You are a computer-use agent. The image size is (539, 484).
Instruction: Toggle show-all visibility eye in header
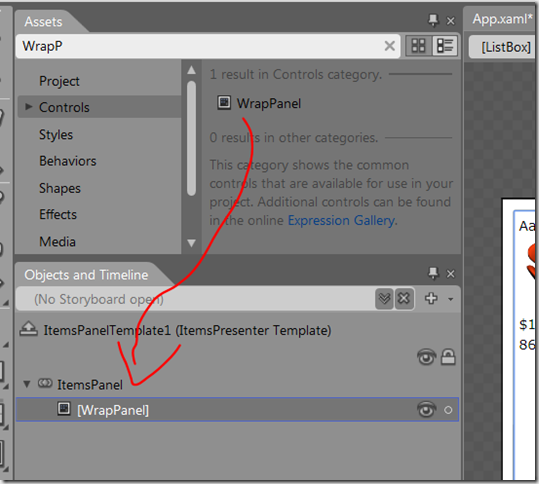tap(427, 357)
